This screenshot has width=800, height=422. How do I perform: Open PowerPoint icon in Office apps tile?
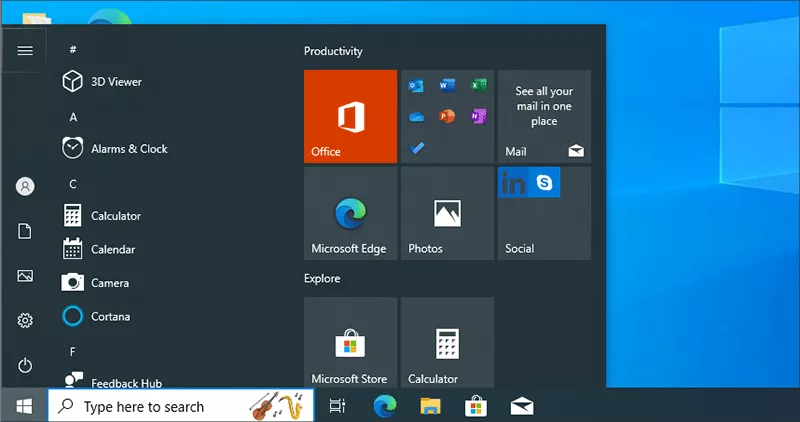[x=447, y=117]
